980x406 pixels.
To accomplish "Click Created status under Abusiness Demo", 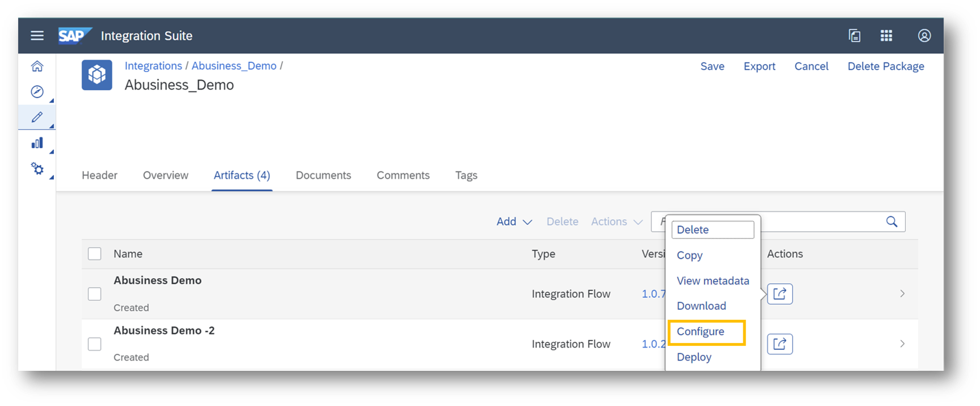I will tap(131, 308).
